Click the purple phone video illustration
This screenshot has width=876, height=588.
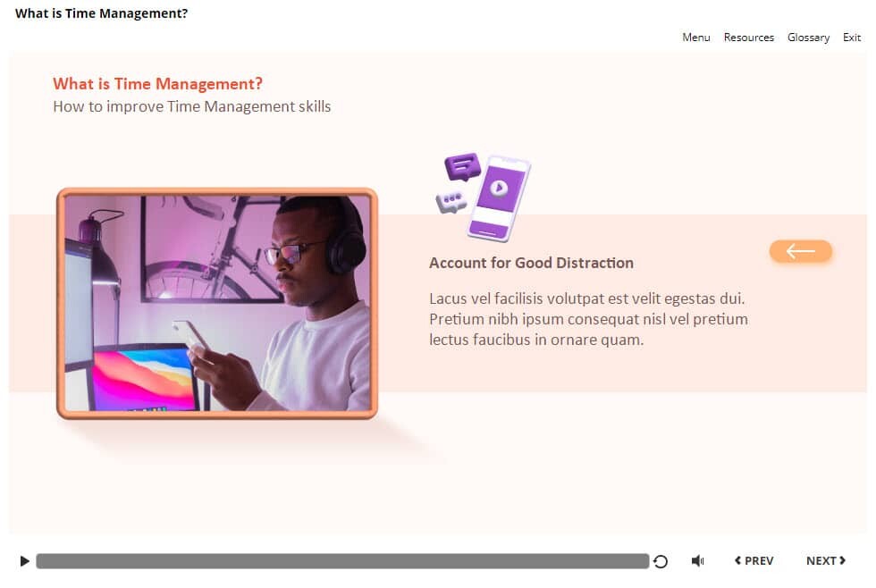[499, 198]
